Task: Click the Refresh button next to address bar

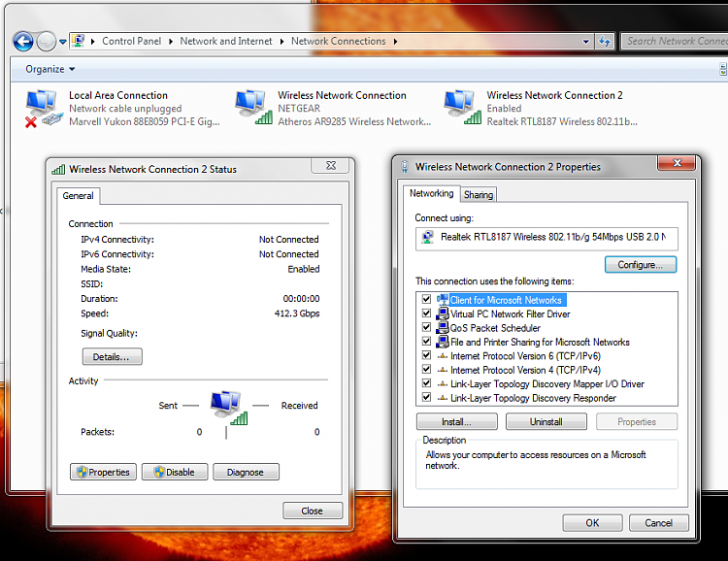Action: pyautogui.click(x=605, y=42)
